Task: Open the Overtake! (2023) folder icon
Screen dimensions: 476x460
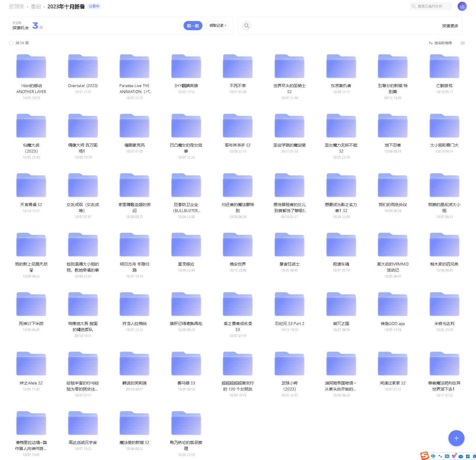Action: (83, 66)
